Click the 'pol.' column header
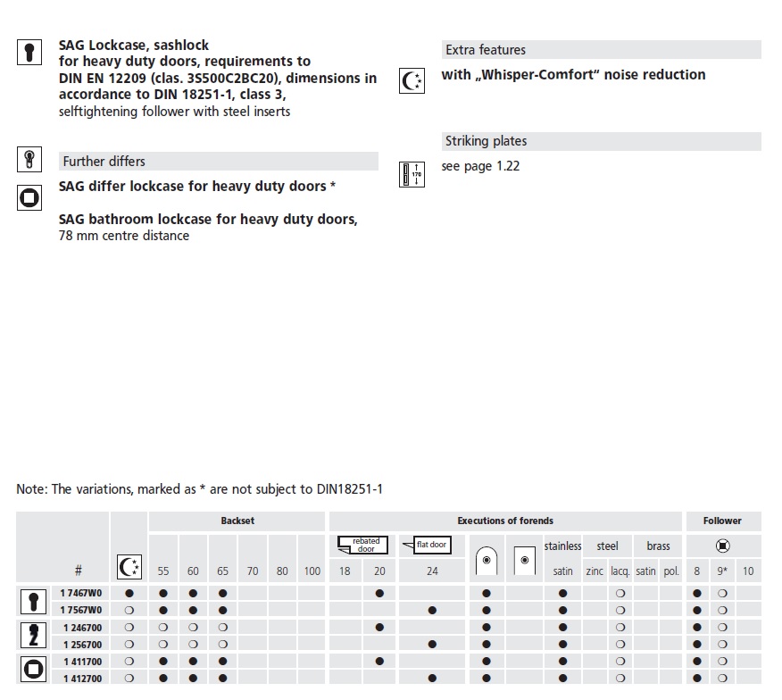782x700 pixels. click(671, 571)
